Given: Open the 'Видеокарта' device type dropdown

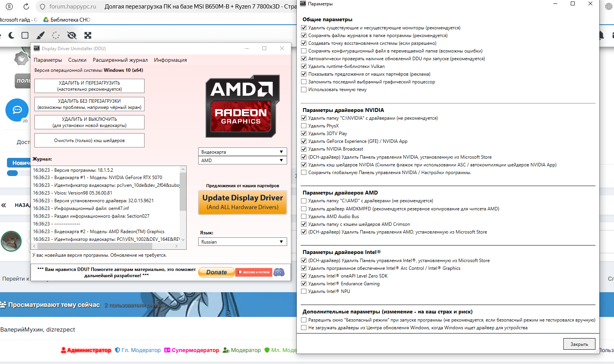Looking at the screenshot, I should click(x=242, y=152).
